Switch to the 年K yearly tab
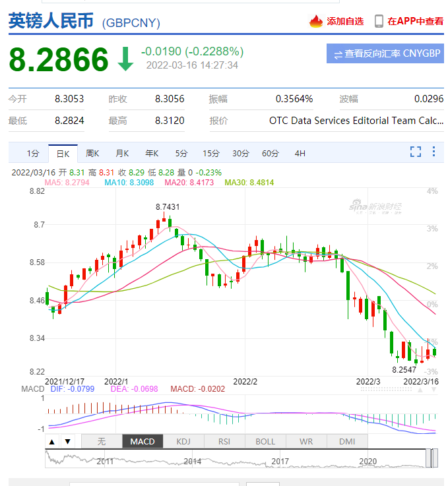Viewport: 448px width, 486px height. coord(152,154)
